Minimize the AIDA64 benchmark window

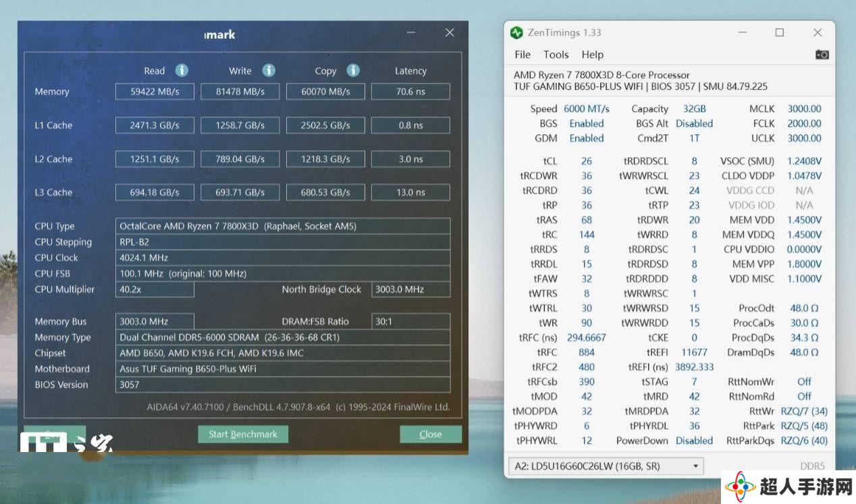(412, 32)
